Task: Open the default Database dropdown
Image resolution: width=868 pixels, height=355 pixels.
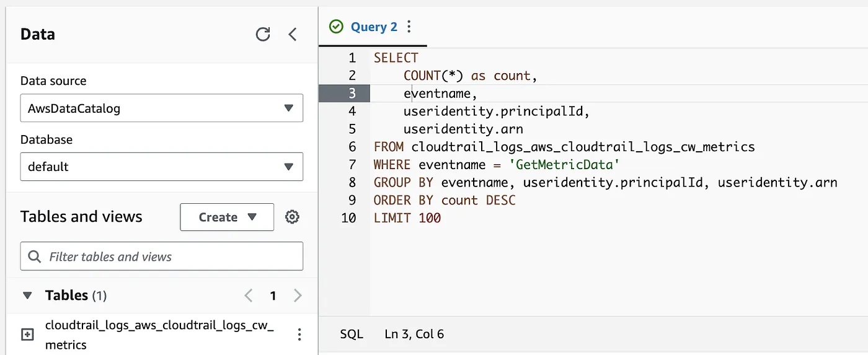Action: click(x=162, y=167)
